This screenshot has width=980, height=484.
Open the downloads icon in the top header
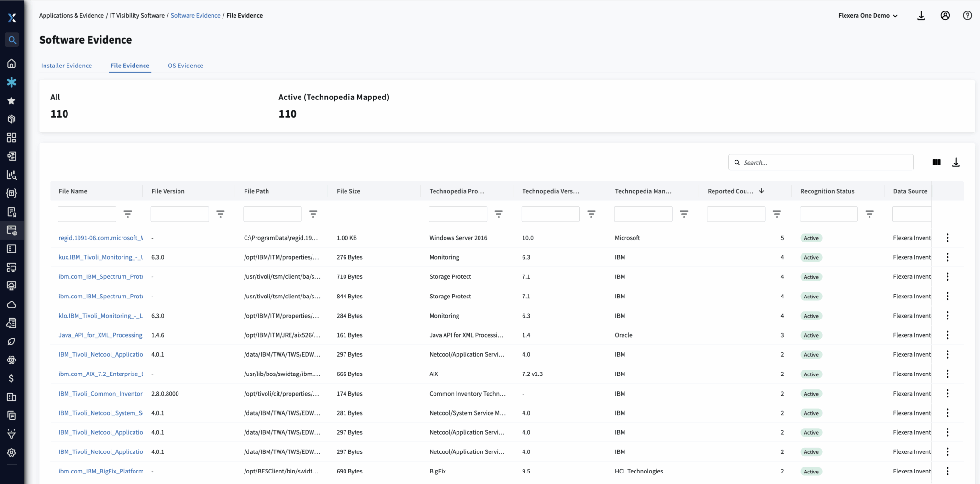pyautogui.click(x=921, y=15)
